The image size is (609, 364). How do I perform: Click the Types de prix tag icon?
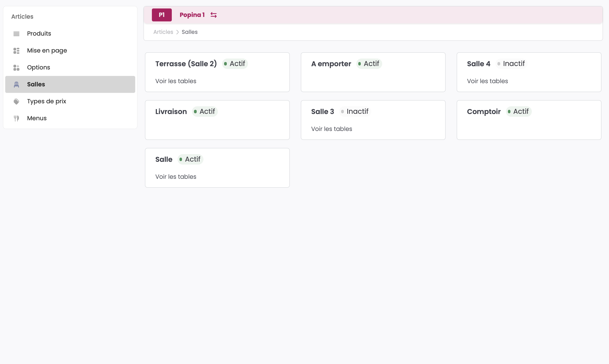click(x=16, y=101)
